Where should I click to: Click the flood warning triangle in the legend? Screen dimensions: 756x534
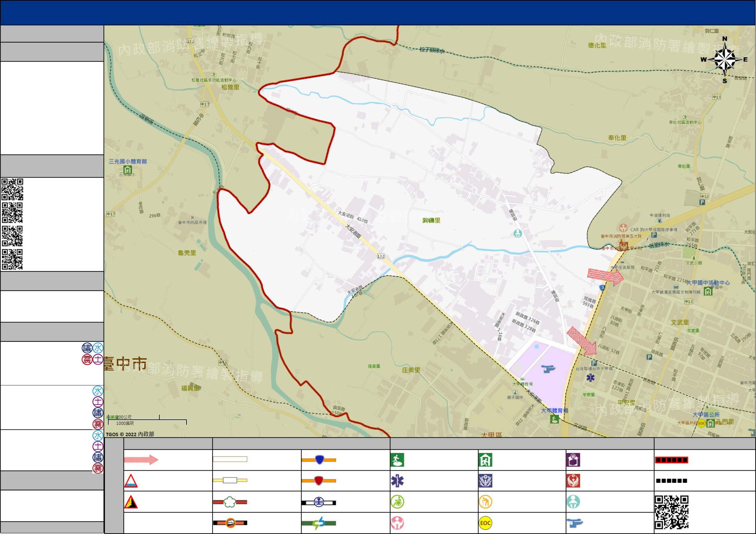(131, 481)
